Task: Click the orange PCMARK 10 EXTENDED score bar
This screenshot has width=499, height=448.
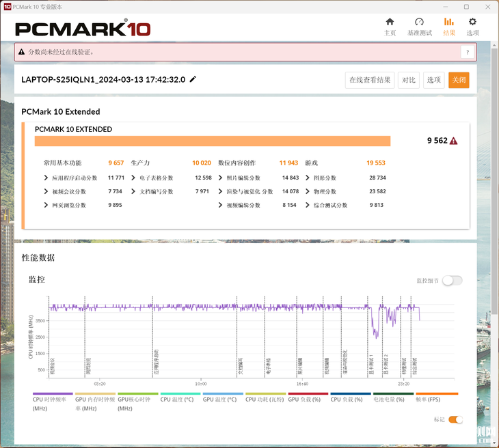Action: [x=213, y=141]
